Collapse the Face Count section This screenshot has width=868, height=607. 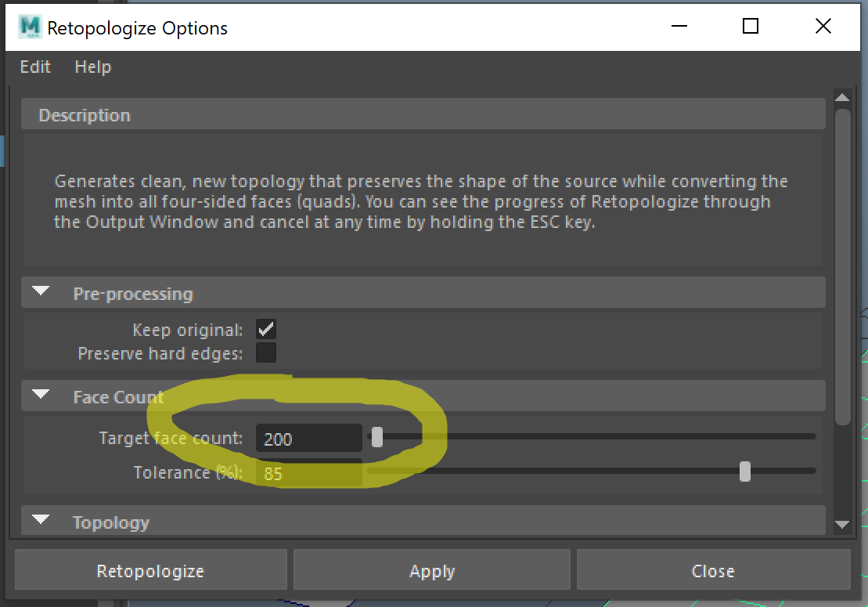pos(40,396)
